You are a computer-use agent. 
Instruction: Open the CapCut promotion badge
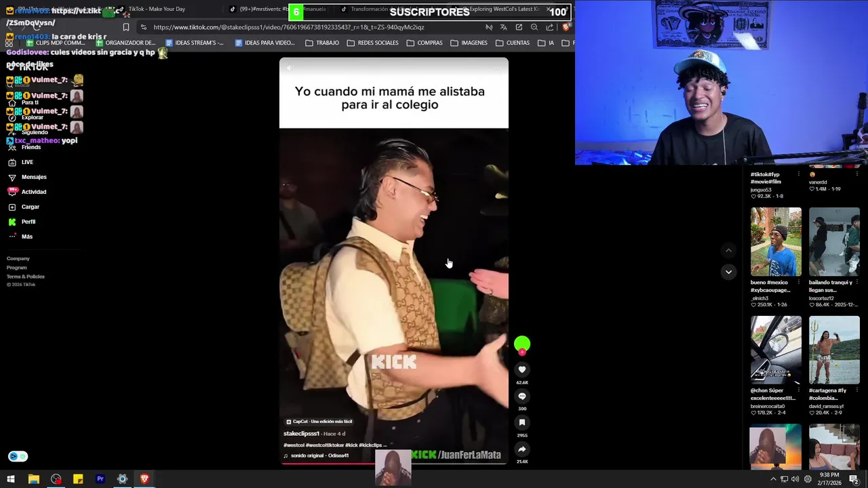319,422
